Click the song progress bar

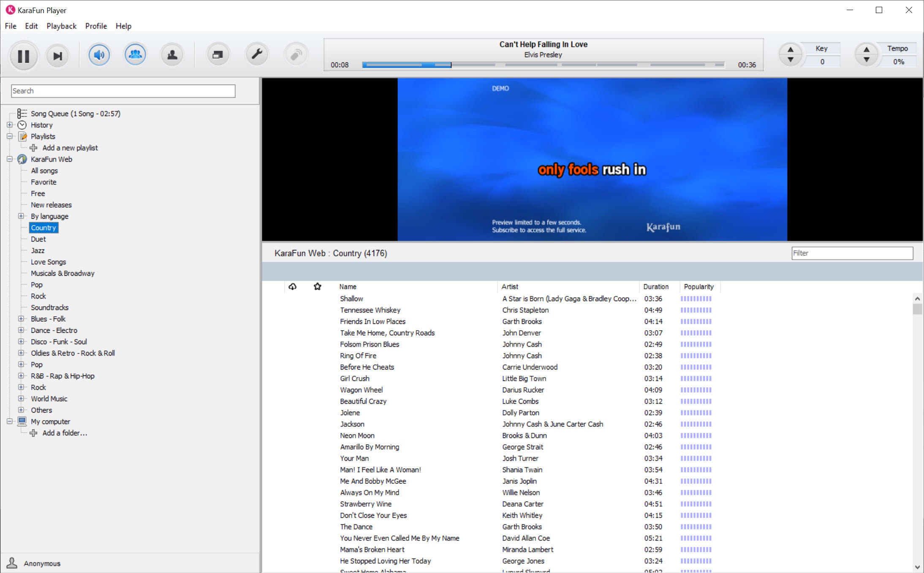[543, 65]
